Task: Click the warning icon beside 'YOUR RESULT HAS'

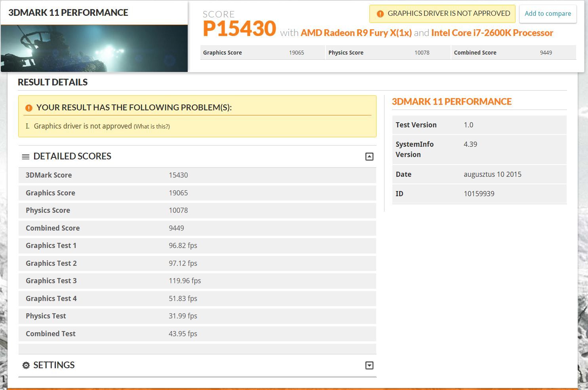Action: tap(29, 108)
